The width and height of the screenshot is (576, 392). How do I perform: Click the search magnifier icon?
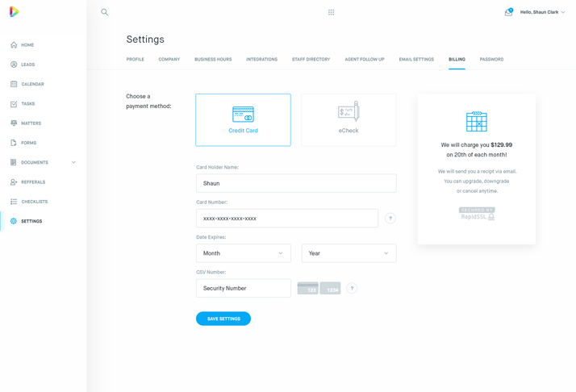[105, 12]
